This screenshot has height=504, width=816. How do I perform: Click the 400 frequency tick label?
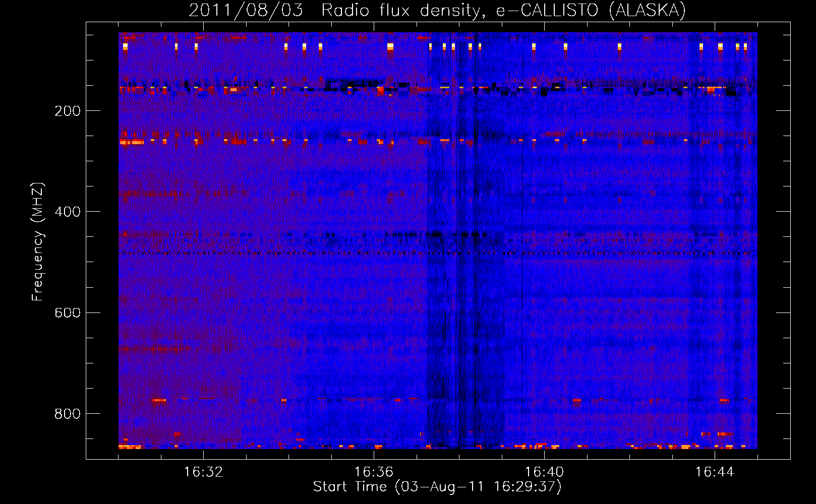click(x=68, y=212)
